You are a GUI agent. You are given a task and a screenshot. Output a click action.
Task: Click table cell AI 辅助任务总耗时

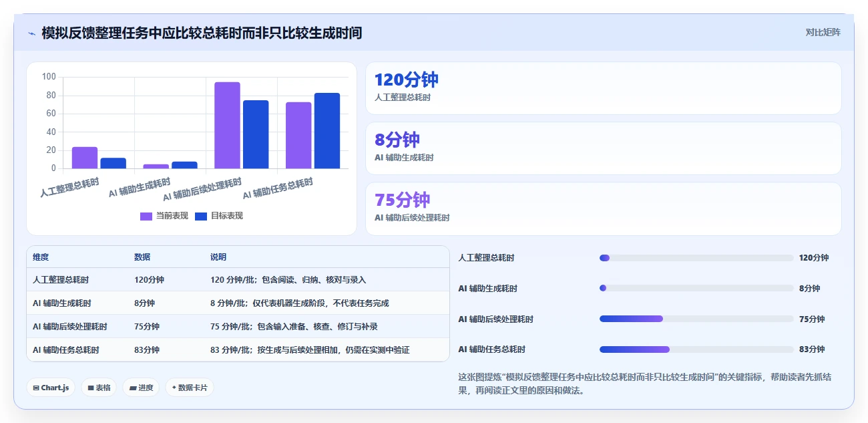pyautogui.click(x=66, y=350)
